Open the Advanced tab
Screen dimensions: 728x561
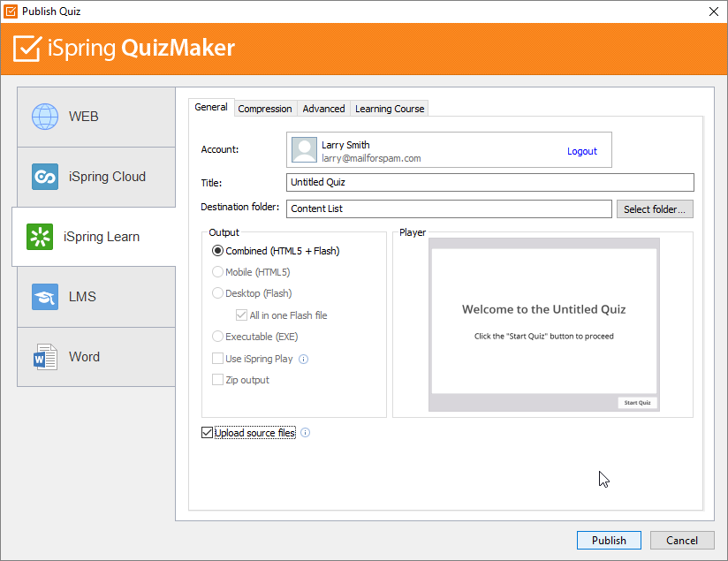click(x=323, y=108)
